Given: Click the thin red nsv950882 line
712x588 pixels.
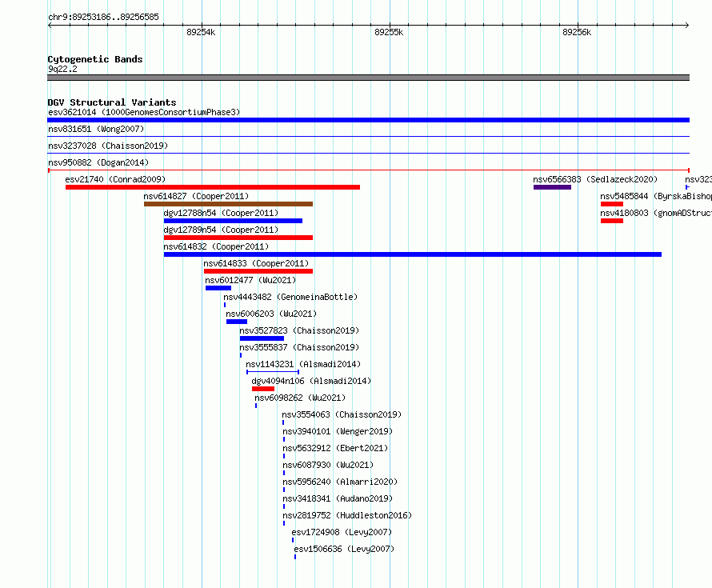Looking at the screenshot, I should tap(368, 170).
